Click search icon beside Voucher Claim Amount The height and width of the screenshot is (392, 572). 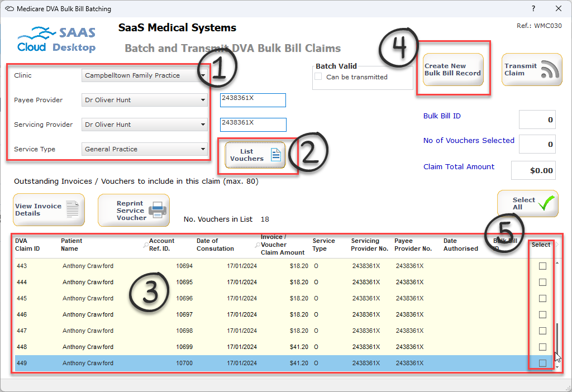257,245
